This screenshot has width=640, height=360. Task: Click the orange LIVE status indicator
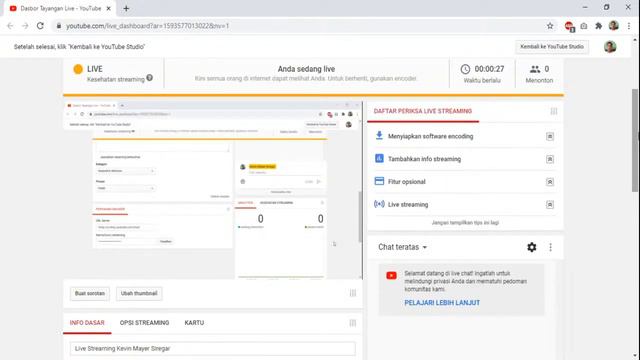click(x=78, y=69)
